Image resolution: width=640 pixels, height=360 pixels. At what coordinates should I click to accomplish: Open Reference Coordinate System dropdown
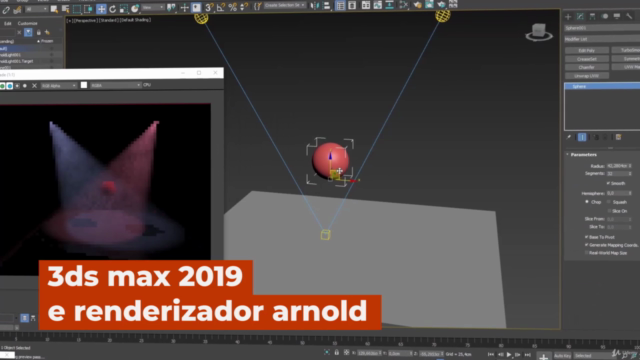pyautogui.click(x=153, y=8)
